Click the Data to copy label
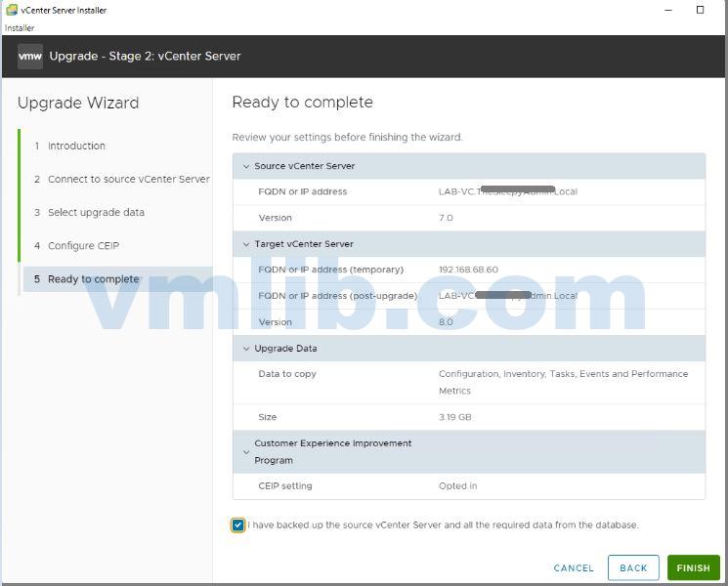Viewport: 728px width, 586px height. (x=287, y=374)
